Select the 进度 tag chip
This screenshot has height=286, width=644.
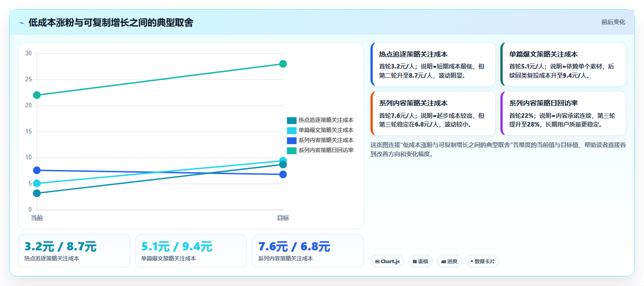pyautogui.click(x=449, y=261)
